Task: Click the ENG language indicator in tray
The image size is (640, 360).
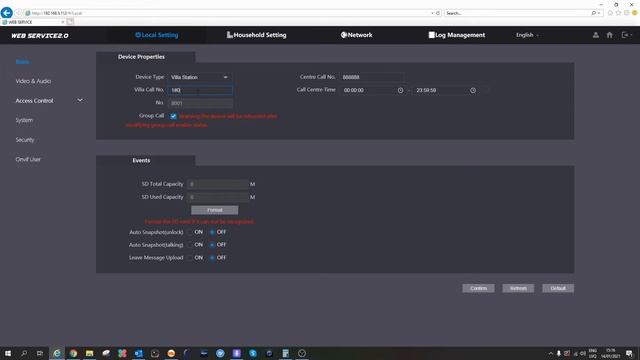Action: point(593,353)
